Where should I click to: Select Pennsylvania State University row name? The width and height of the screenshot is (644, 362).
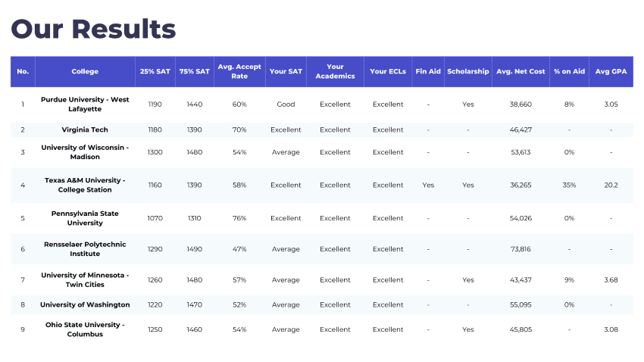85,218
